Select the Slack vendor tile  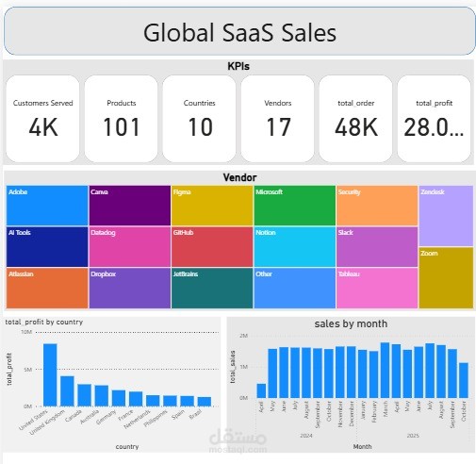tap(377, 247)
